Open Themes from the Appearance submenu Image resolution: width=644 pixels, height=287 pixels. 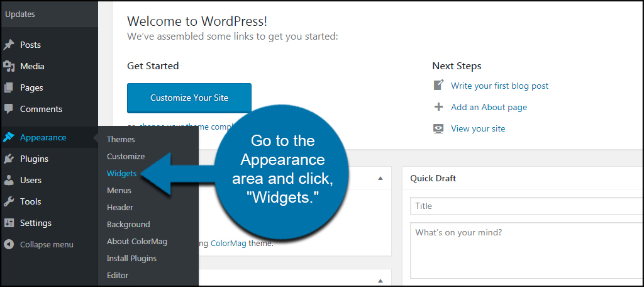click(x=121, y=139)
